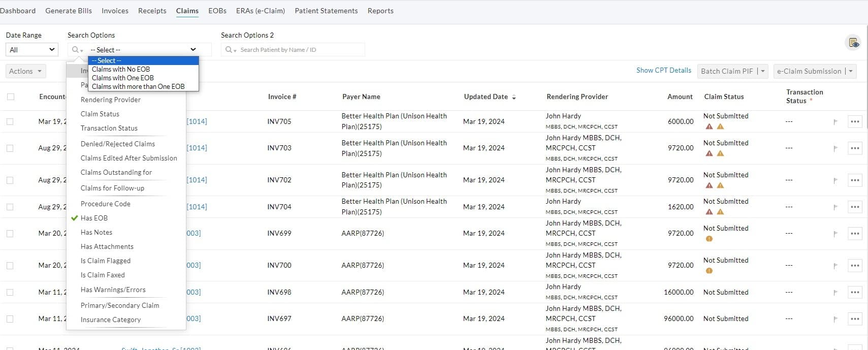Image resolution: width=868 pixels, height=350 pixels.
Task: Select the checkbox for the INV699 claim
Action: pos(10,234)
